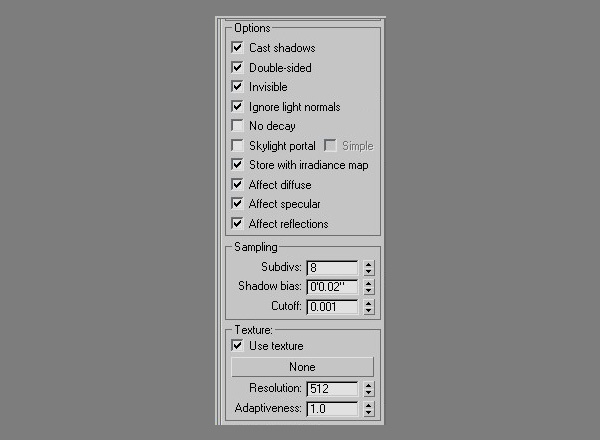600x440 pixels.
Task: Click the Resolution spinner arrows
Action: [x=369, y=389]
